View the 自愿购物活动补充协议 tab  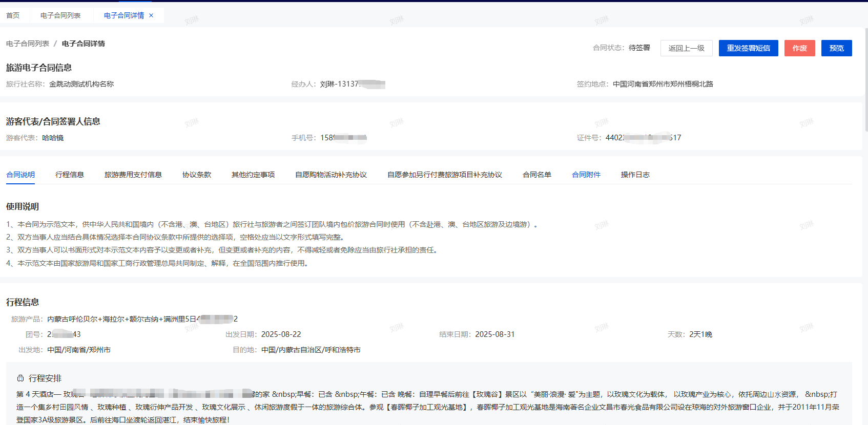(331, 175)
